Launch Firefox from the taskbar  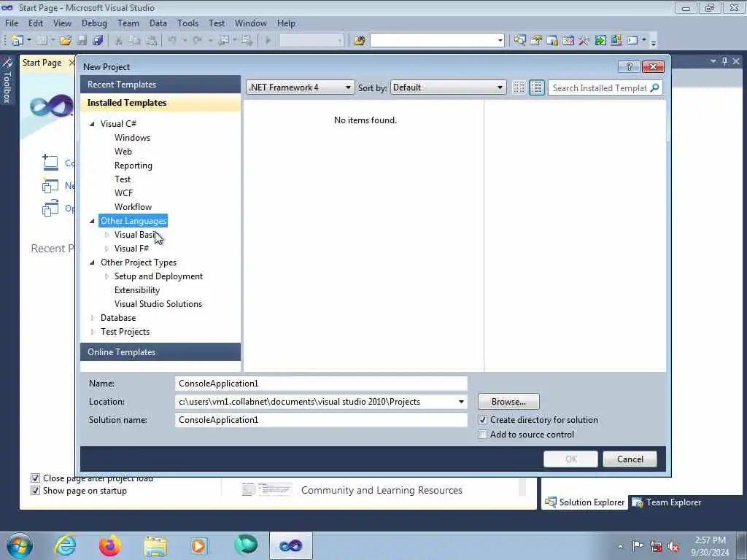(110, 545)
